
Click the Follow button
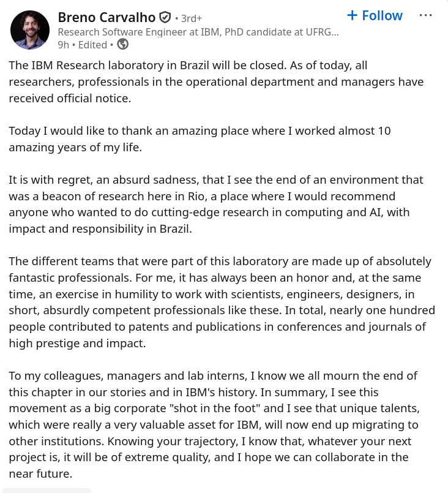[x=382, y=16]
